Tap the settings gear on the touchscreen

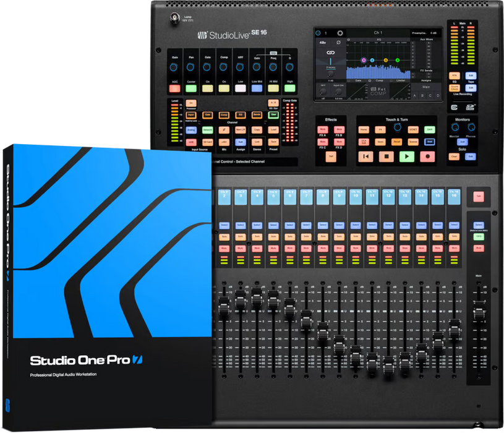(340, 33)
